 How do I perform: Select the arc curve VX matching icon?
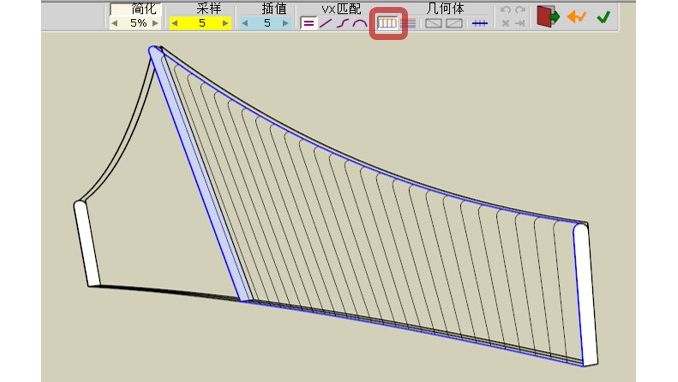359,23
